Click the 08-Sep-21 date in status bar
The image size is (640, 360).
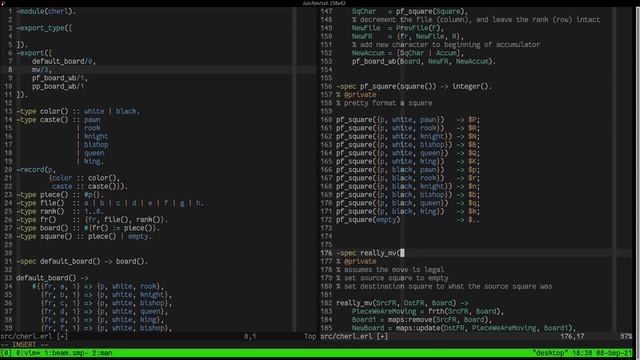(x=614, y=353)
